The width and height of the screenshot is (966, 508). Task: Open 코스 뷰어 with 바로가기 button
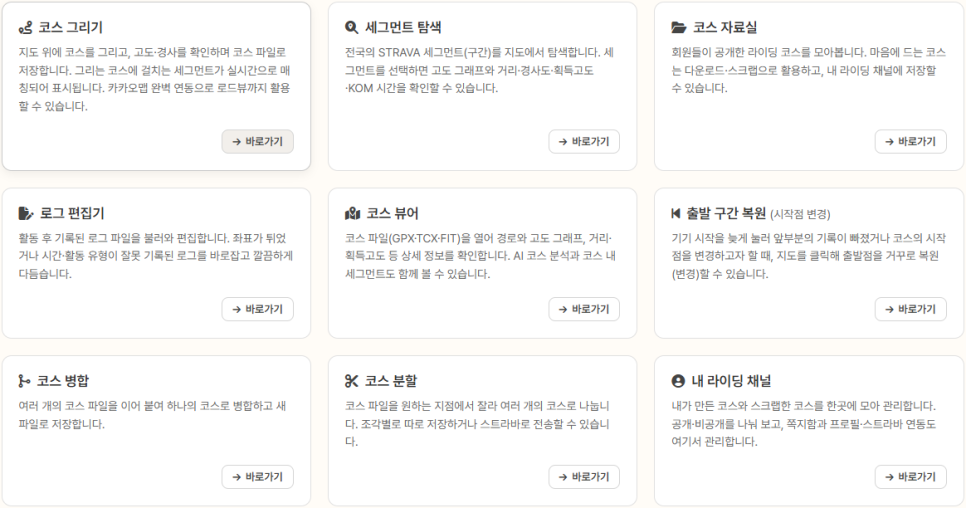584,309
